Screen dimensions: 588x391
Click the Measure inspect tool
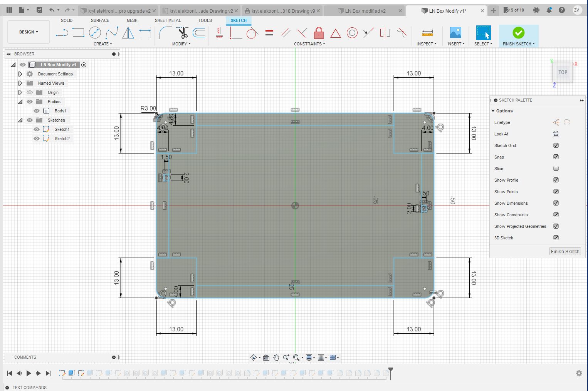pos(427,33)
